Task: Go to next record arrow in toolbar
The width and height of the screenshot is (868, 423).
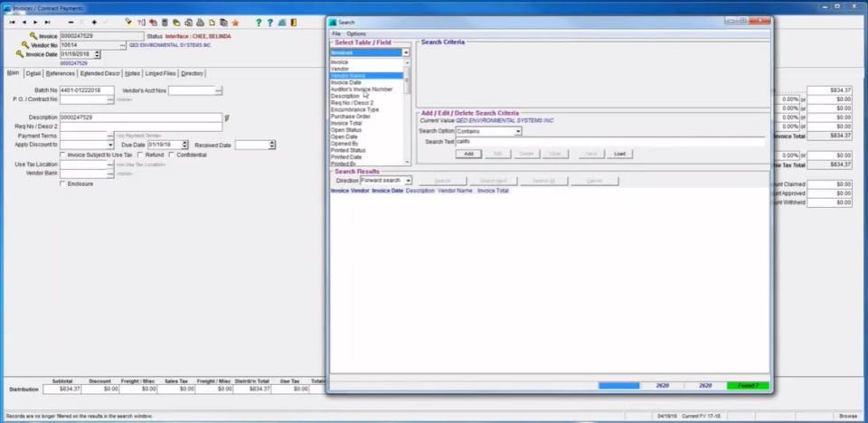Action: [x=35, y=23]
